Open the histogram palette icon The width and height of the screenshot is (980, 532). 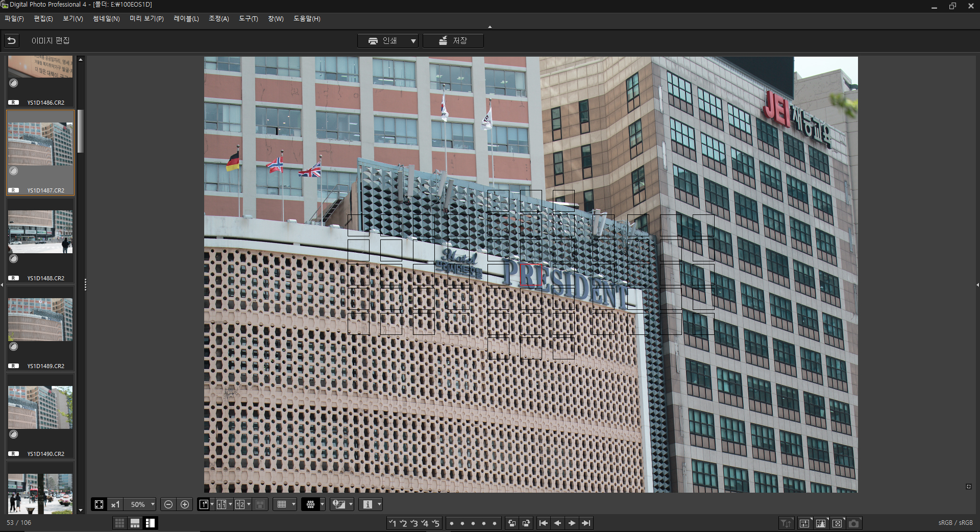[x=821, y=523]
